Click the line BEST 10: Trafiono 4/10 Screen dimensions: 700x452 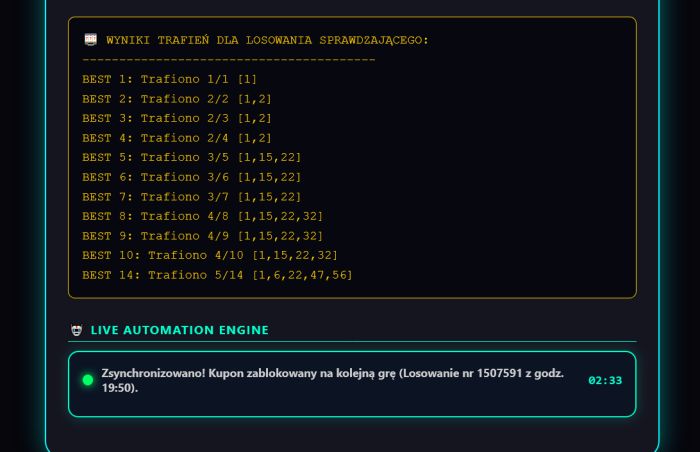[210, 255]
